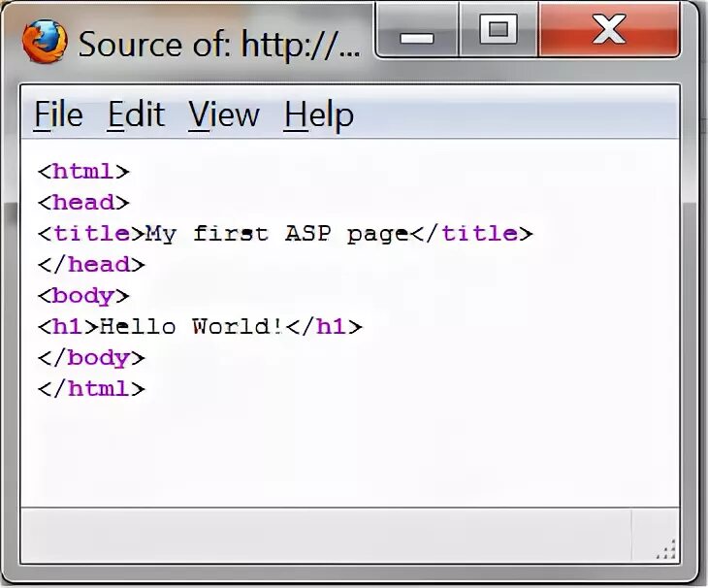The height and width of the screenshot is (588, 708).
Task: Click the closing </h1> tag
Action: pos(324,327)
